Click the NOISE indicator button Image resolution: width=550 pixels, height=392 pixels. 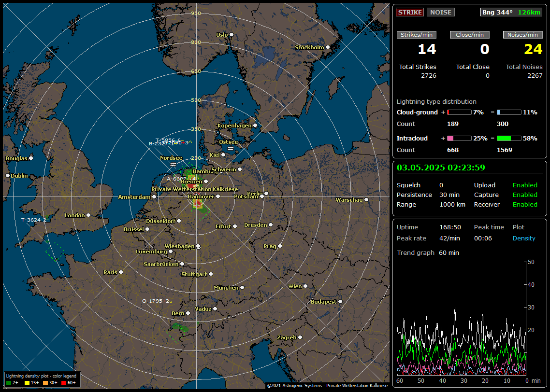[x=441, y=12]
